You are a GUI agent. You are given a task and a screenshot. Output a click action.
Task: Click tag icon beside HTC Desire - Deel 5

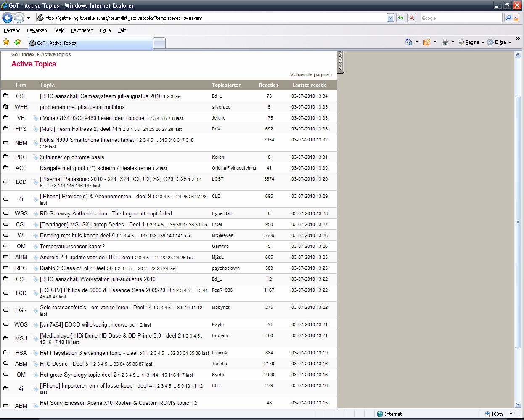[35, 364]
